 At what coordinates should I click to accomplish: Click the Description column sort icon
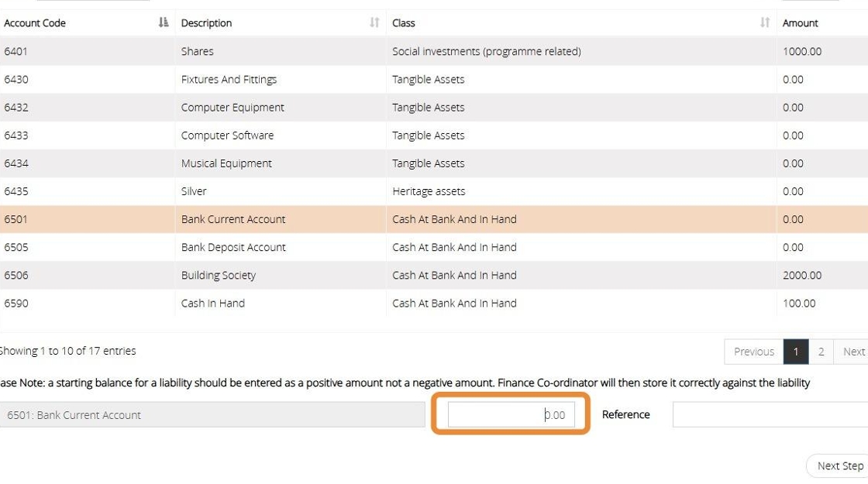(x=374, y=23)
